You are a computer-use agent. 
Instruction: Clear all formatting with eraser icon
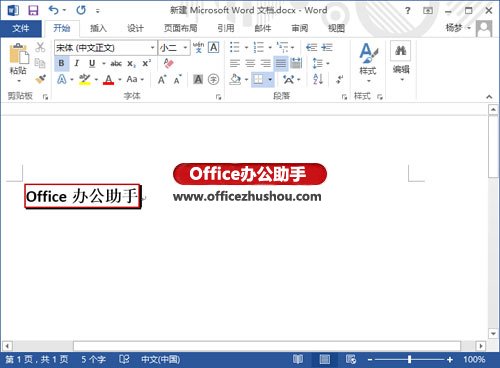(169, 63)
